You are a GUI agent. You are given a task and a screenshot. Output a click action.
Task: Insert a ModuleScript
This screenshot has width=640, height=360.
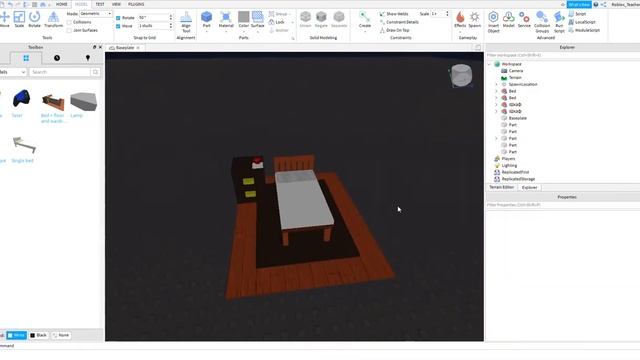click(584, 30)
